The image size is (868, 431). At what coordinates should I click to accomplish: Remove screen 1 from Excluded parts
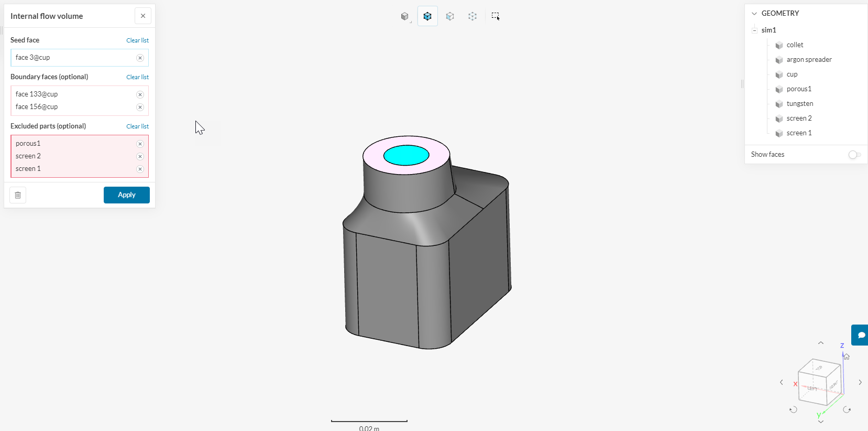point(140,169)
